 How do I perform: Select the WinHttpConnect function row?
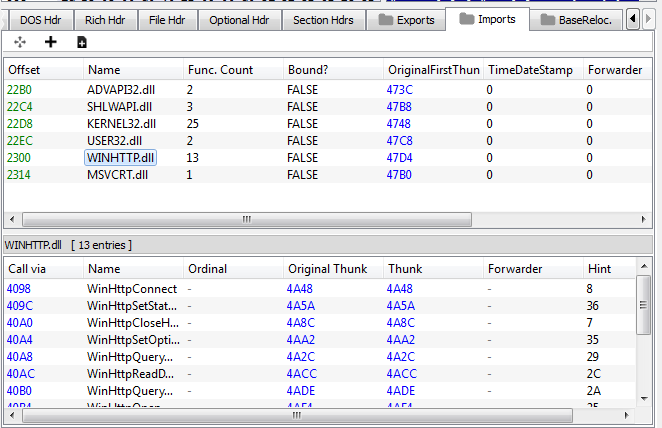[320, 289]
